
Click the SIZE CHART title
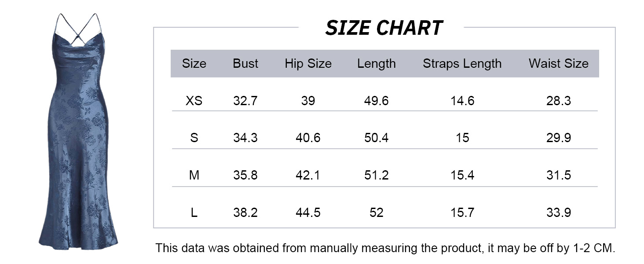(384, 29)
